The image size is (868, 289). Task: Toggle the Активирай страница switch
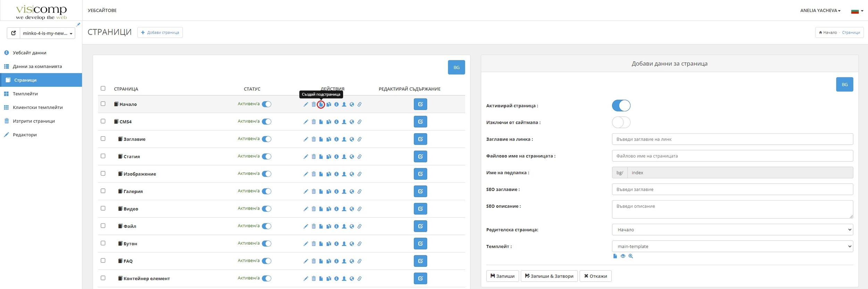[x=621, y=105]
